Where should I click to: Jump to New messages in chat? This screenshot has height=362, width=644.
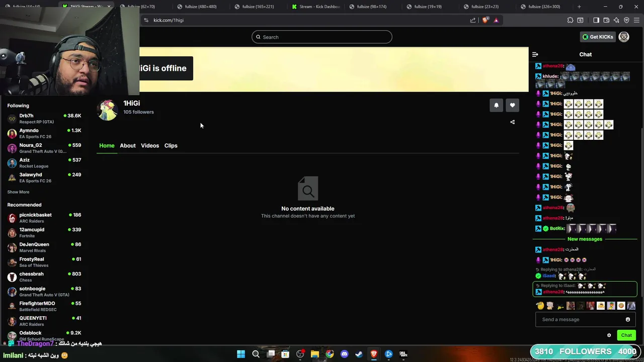coord(585,239)
